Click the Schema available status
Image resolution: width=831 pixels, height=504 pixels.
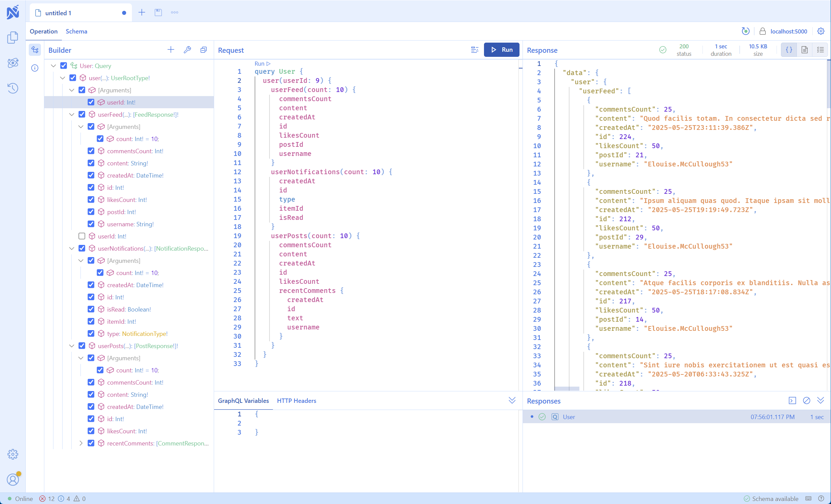pos(771,499)
